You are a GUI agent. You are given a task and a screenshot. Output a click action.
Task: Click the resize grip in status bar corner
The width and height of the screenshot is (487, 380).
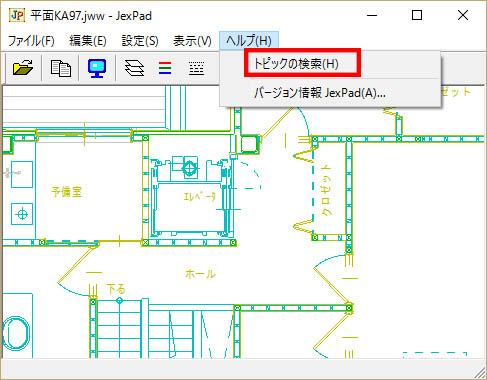coord(479,372)
